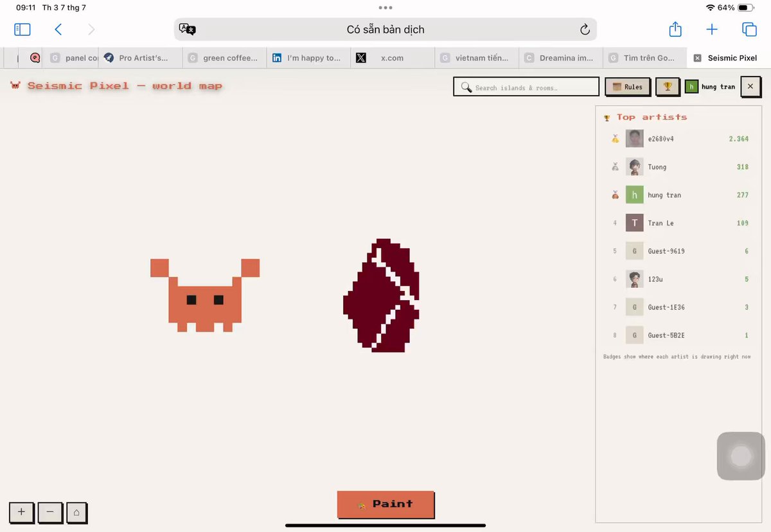Close the Top artists panel with X

pos(750,87)
